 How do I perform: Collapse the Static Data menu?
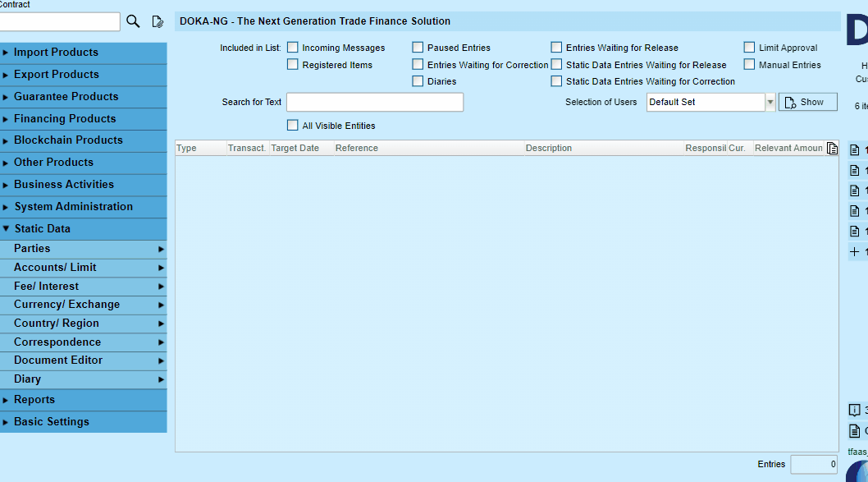(83, 229)
